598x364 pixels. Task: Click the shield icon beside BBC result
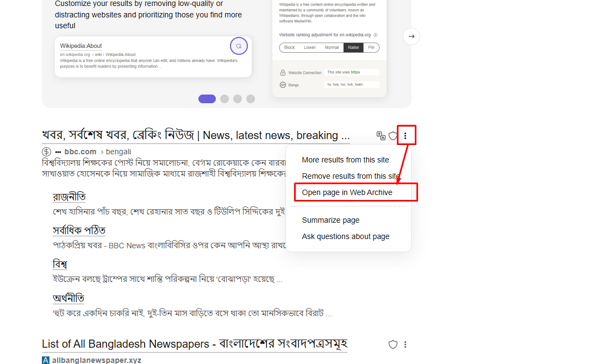[393, 136]
